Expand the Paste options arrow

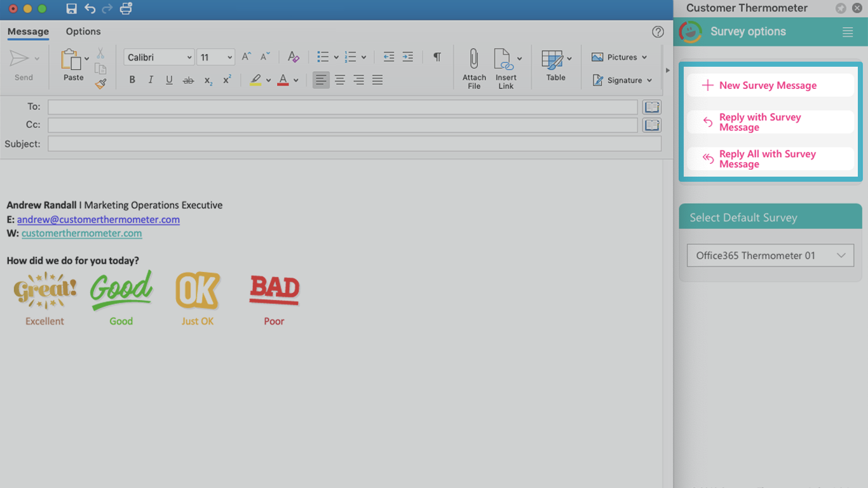pos(86,59)
